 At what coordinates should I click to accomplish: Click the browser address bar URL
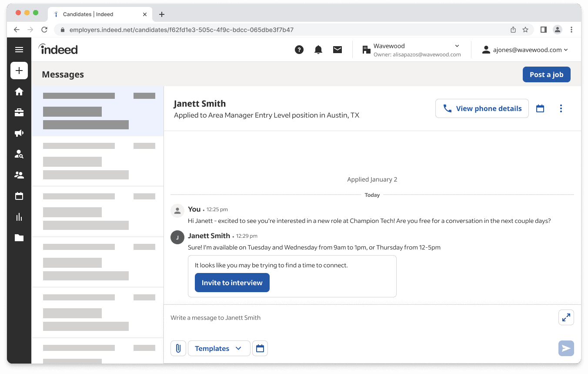pyautogui.click(x=181, y=30)
